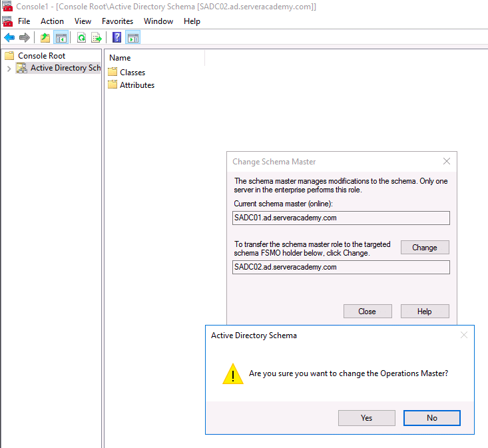Click the Up one level icon
Viewport: 488px width, 448px height.
[x=45, y=37]
